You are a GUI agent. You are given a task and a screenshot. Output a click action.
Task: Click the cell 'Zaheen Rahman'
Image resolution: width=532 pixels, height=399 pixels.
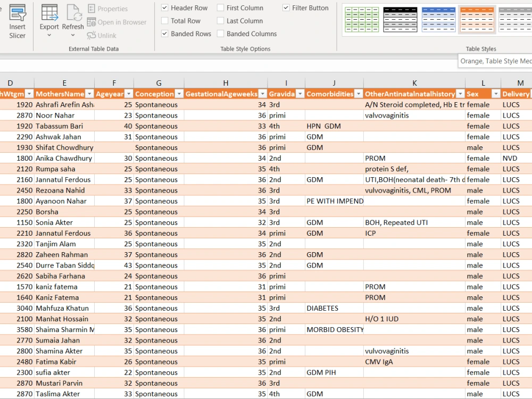64,254
